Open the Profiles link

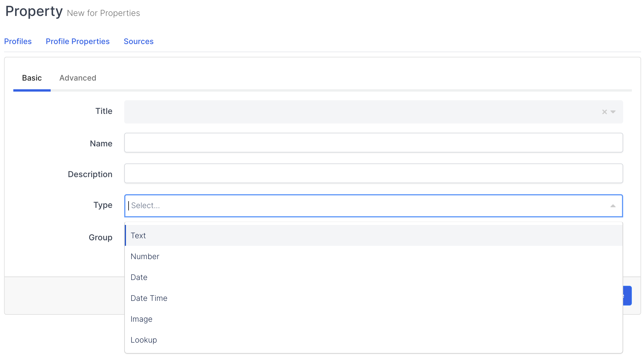(18, 41)
